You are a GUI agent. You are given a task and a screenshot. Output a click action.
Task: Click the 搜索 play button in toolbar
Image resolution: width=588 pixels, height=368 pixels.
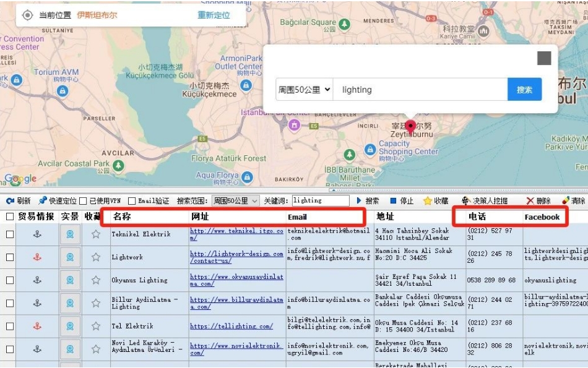click(x=367, y=201)
